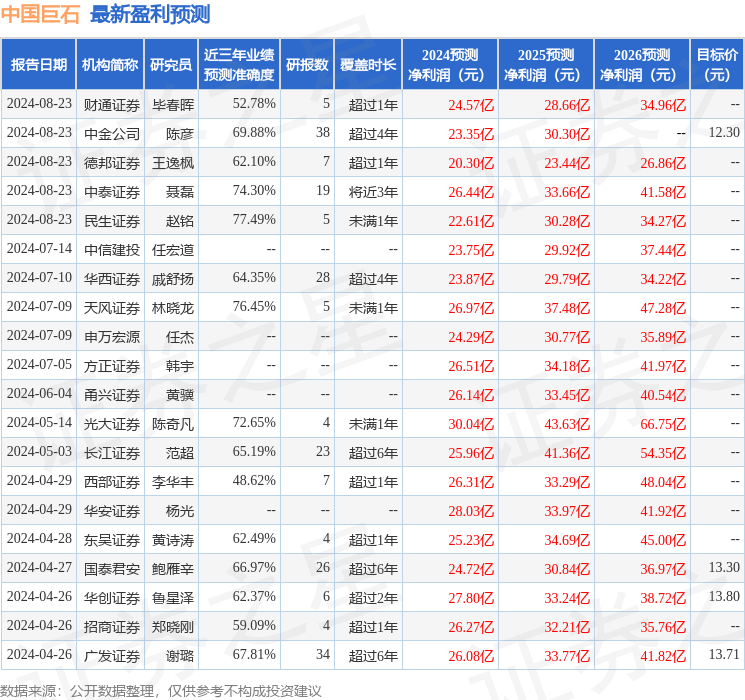Click the 报告日期 column header
Viewport: 745px width, 700px height.
click(38, 65)
